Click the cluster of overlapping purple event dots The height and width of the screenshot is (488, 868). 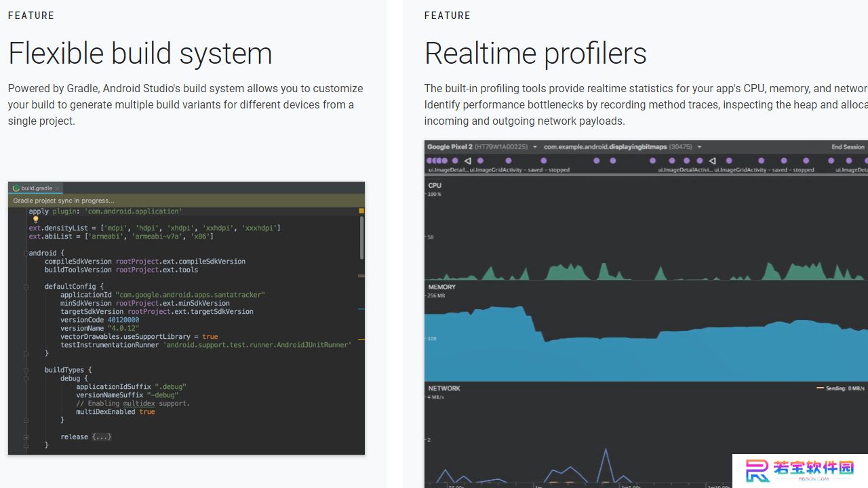click(437, 161)
